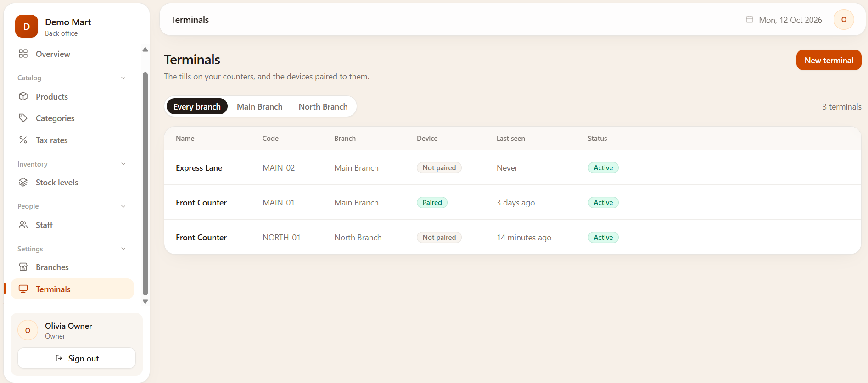Select the Every branch filter tab
Viewport: 868px width, 383px height.
click(197, 106)
